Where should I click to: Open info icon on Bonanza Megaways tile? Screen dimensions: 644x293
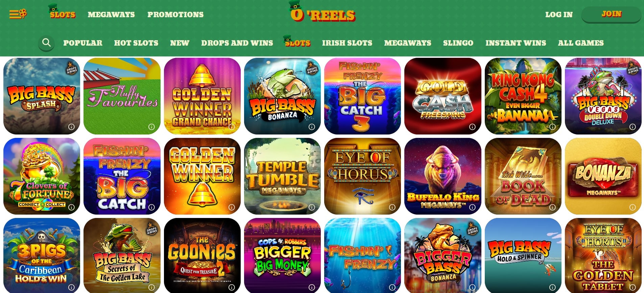point(633,207)
